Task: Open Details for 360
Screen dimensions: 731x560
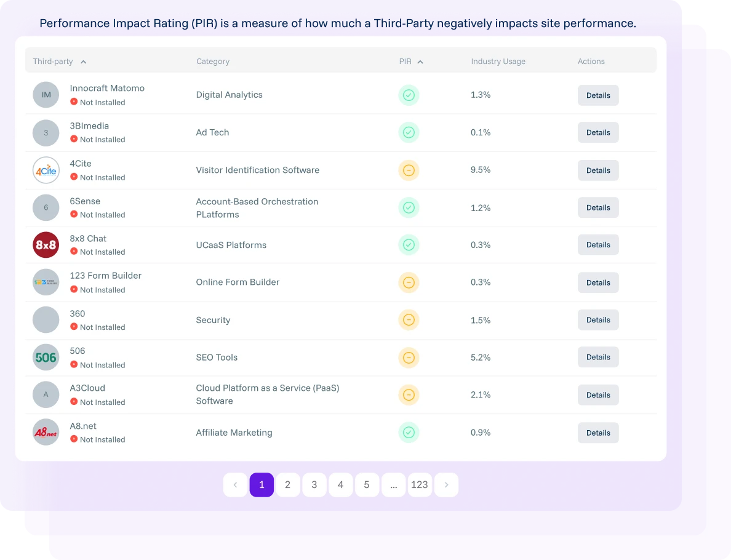Action: pos(598,320)
